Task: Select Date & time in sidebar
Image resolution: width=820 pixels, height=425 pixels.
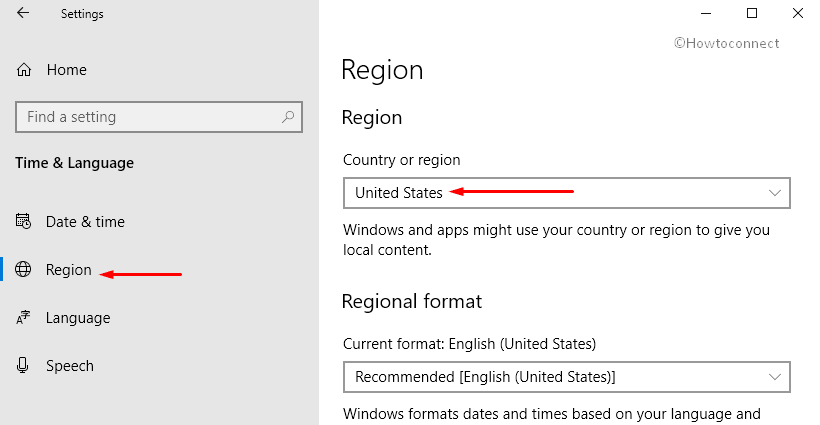Action: pyautogui.click(x=85, y=222)
